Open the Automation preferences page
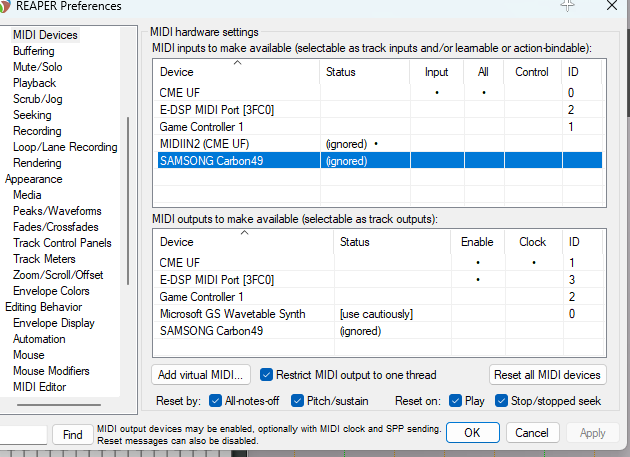The height and width of the screenshot is (457, 630). [x=39, y=339]
